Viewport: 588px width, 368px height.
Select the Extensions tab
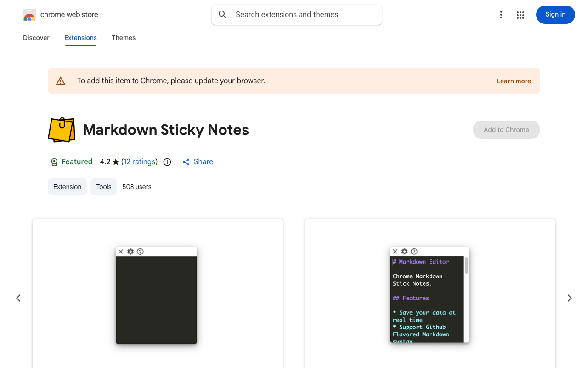[80, 38]
